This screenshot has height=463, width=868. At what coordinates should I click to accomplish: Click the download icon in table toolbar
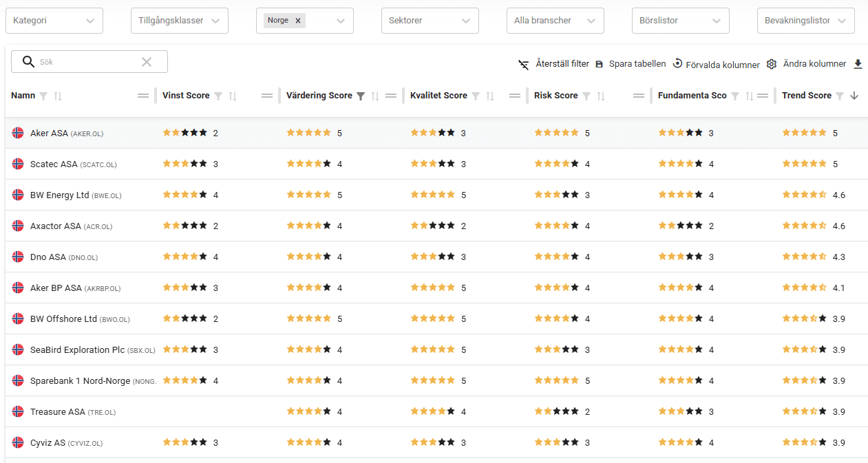[858, 64]
